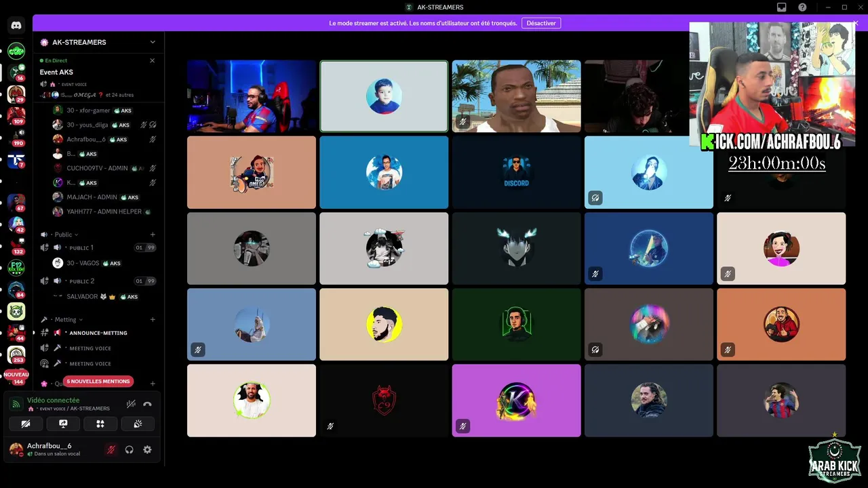Click the green topmost server icon
Image resolution: width=868 pixels, height=488 pixels.
[x=16, y=51]
